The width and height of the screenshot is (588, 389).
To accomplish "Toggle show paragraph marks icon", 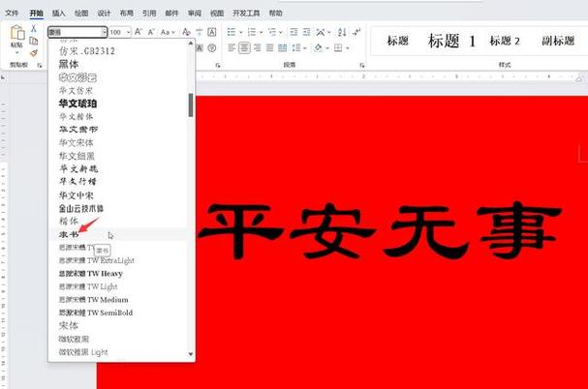I will pyautogui.click(x=356, y=32).
